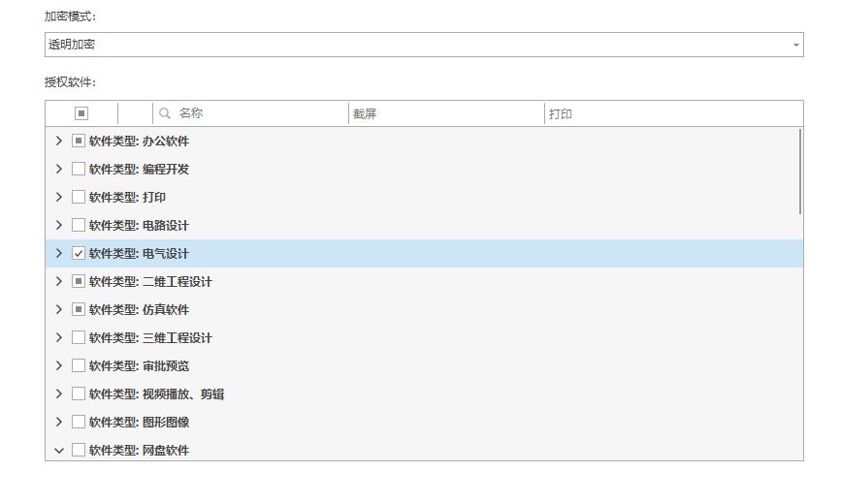The width and height of the screenshot is (841, 504).
Task: Click the 截屏 column header
Action: click(x=446, y=113)
